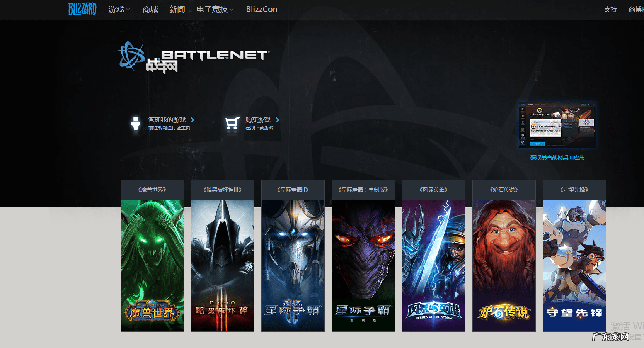Click the shopping cart icon beside 购买游戏
Viewport: 644px width, 348px height.
click(x=232, y=124)
